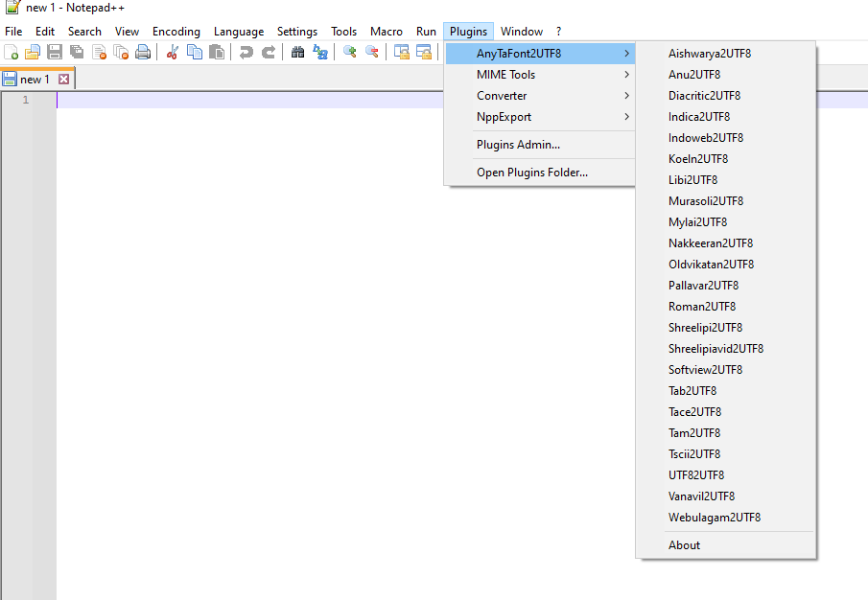Click the Zoom In magnifier icon

350,53
